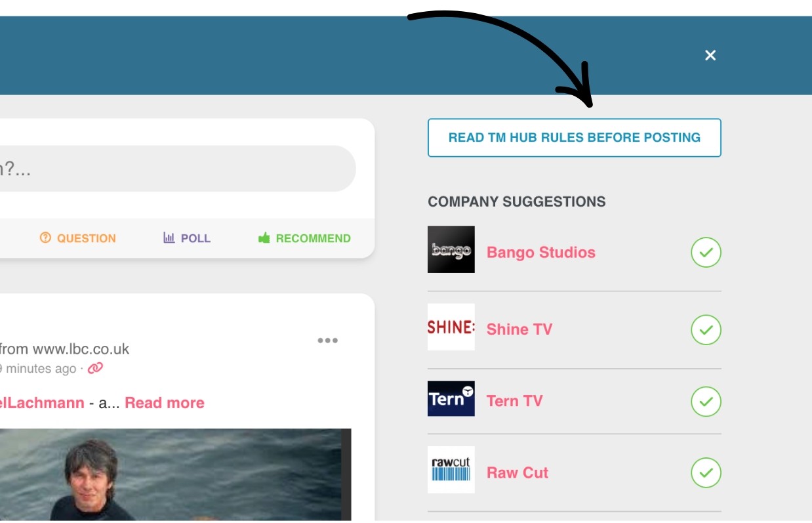Viewport: 812px width, 523px height.
Task: Open the Bango Studios company link
Action: pos(541,253)
